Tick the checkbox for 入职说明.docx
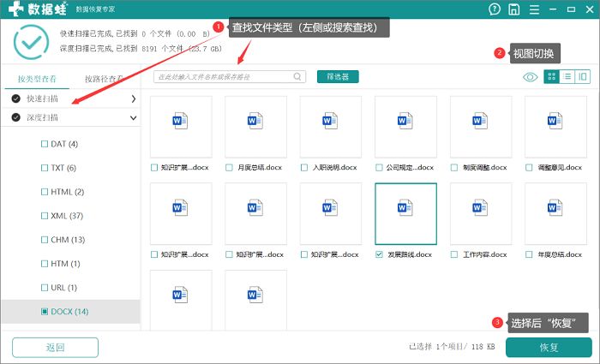 303,168
